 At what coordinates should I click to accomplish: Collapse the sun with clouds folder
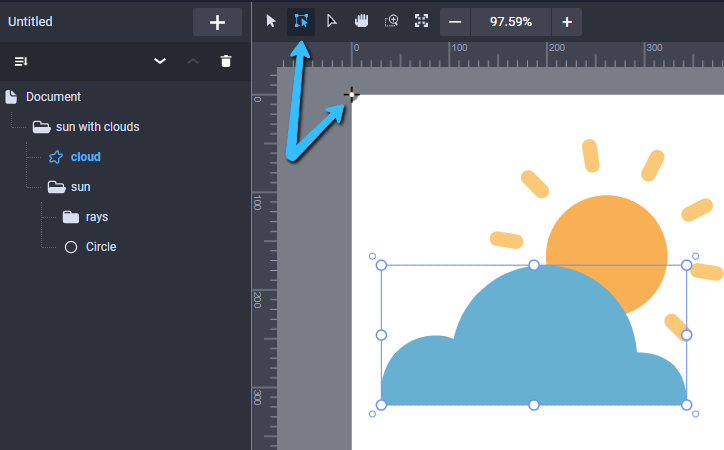(42, 127)
